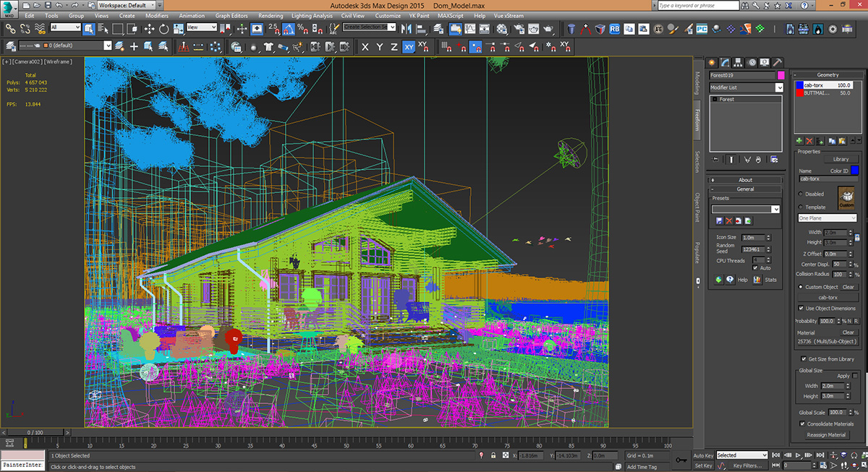Open Render Setup dialog
This screenshot has height=472, width=868.
(x=519, y=29)
